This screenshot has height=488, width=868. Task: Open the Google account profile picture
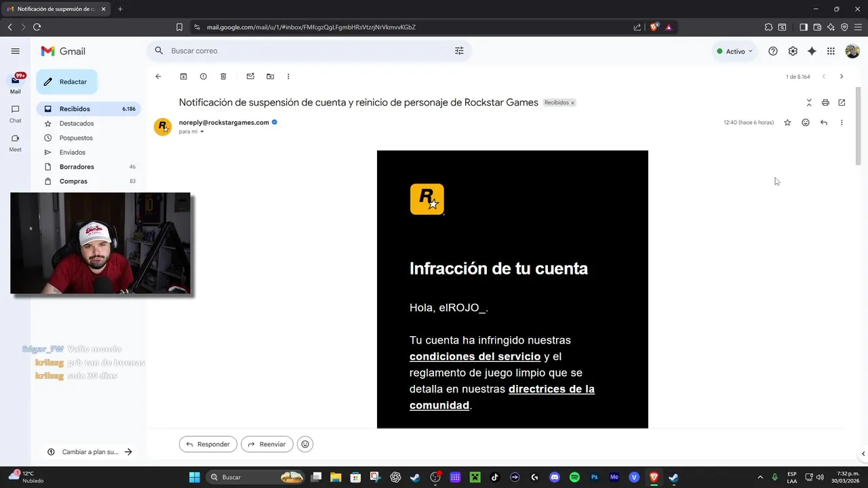(x=852, y=51)
